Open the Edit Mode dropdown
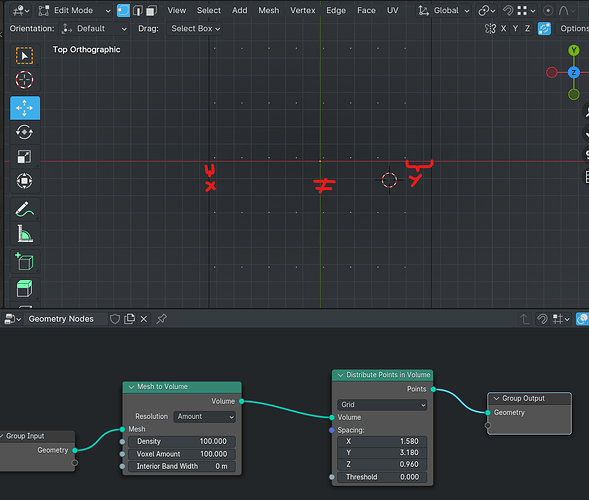 74,11
